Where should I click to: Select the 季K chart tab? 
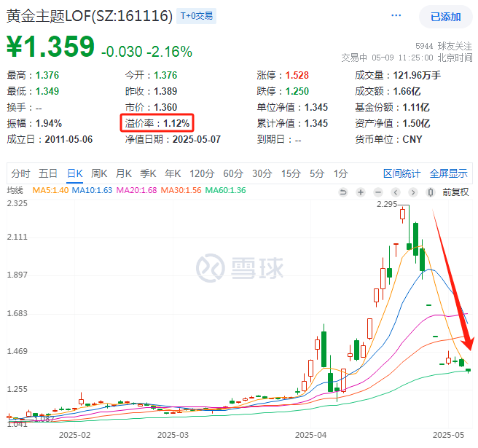[148, 173]
